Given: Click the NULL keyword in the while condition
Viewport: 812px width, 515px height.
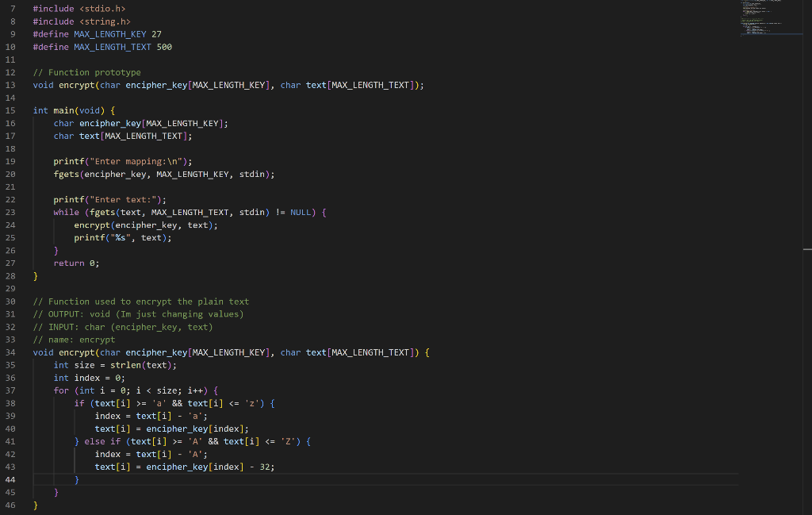Looking at the screenshot, I should click(x=302, y=212).
